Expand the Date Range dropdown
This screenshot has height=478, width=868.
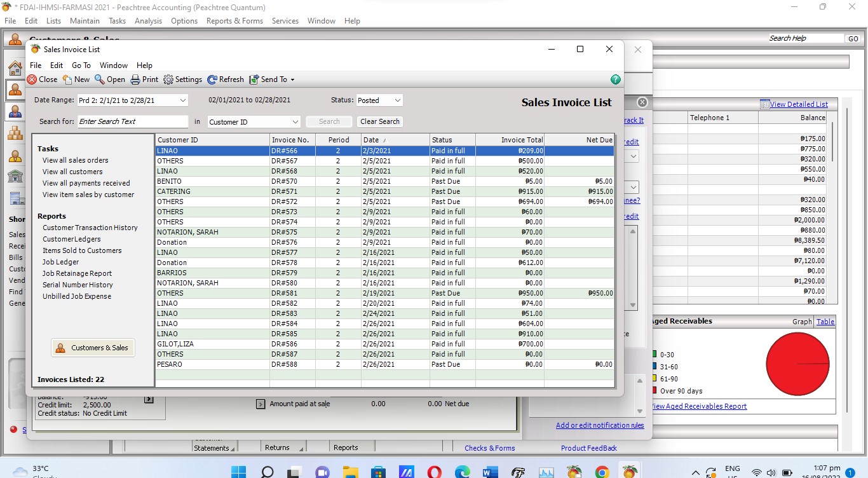pos(183,100)
